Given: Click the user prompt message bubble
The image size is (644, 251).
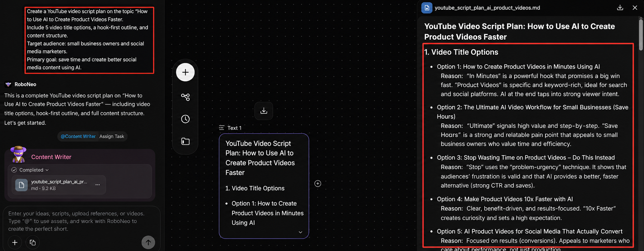Looking at the screenshot, I should (x=89, y=40).
